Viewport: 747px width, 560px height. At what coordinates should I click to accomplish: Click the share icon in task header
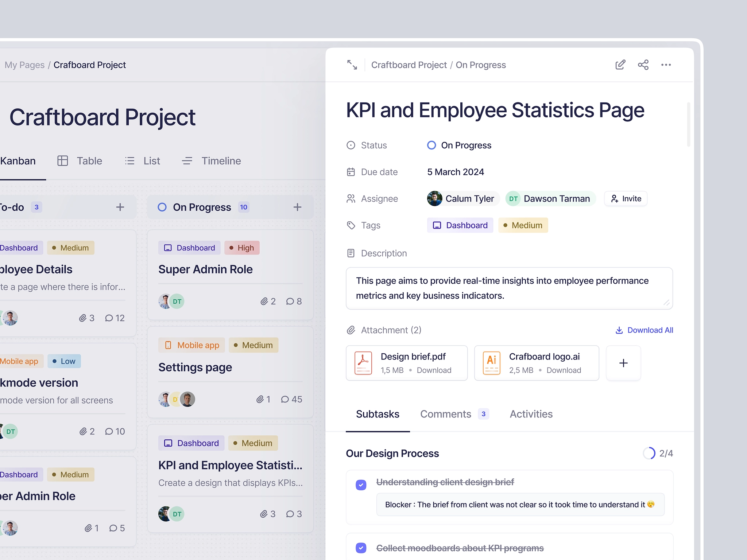[643, 65]
